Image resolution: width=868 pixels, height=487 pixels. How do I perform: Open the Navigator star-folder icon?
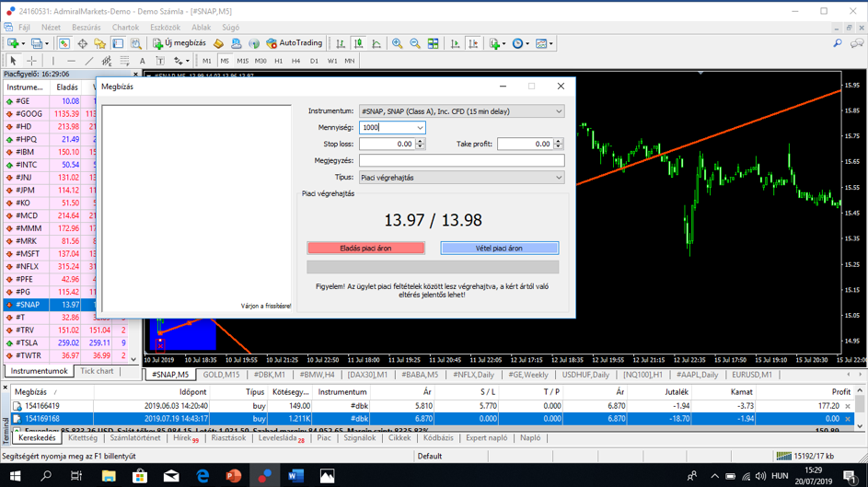[x=100, y=43]
